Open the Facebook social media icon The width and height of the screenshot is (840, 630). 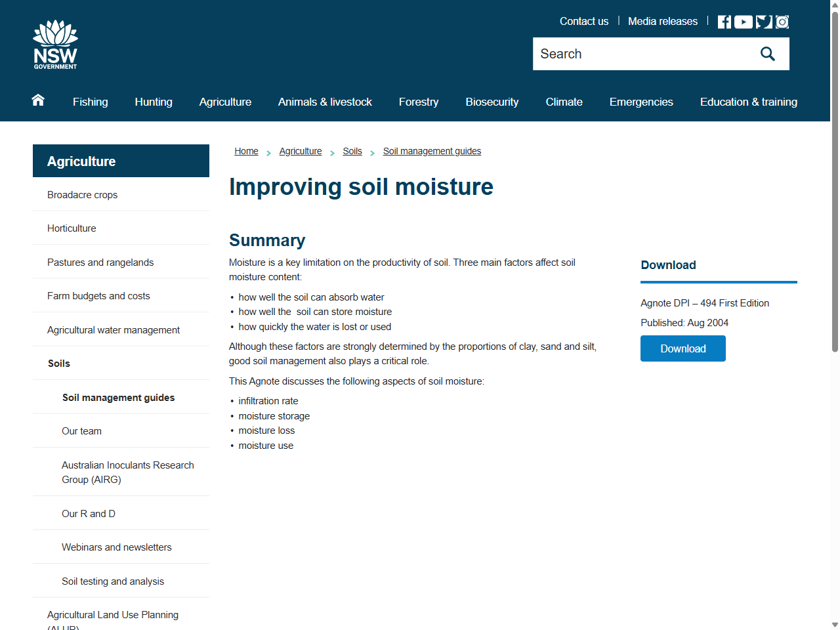[724, 21]
